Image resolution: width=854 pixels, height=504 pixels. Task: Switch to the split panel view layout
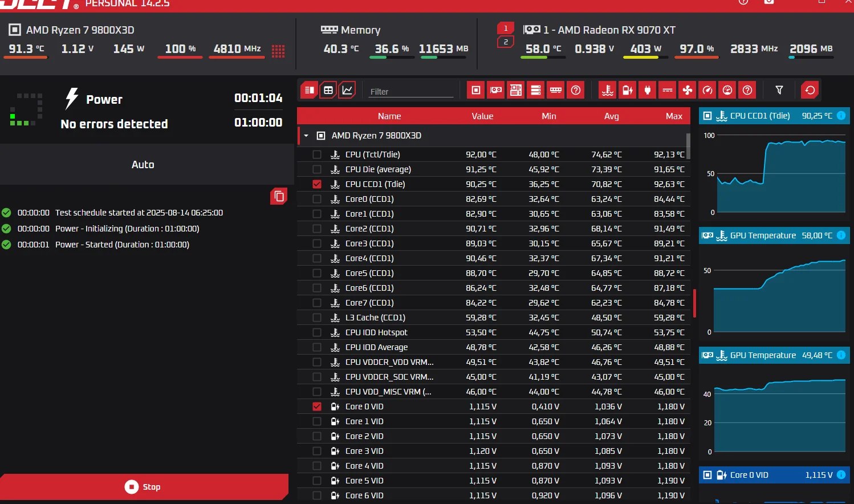coord(309,90)
